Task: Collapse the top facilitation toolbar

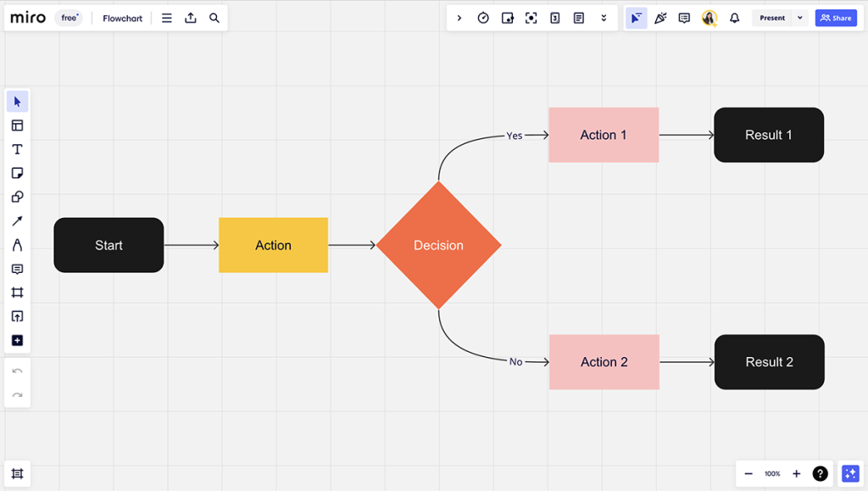Action: point(459,17)
